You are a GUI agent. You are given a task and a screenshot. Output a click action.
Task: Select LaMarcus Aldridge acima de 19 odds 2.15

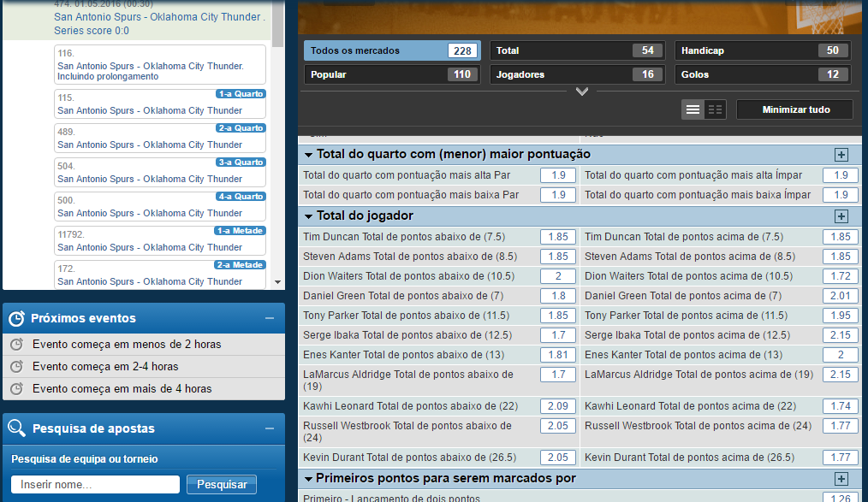[841, 375]
